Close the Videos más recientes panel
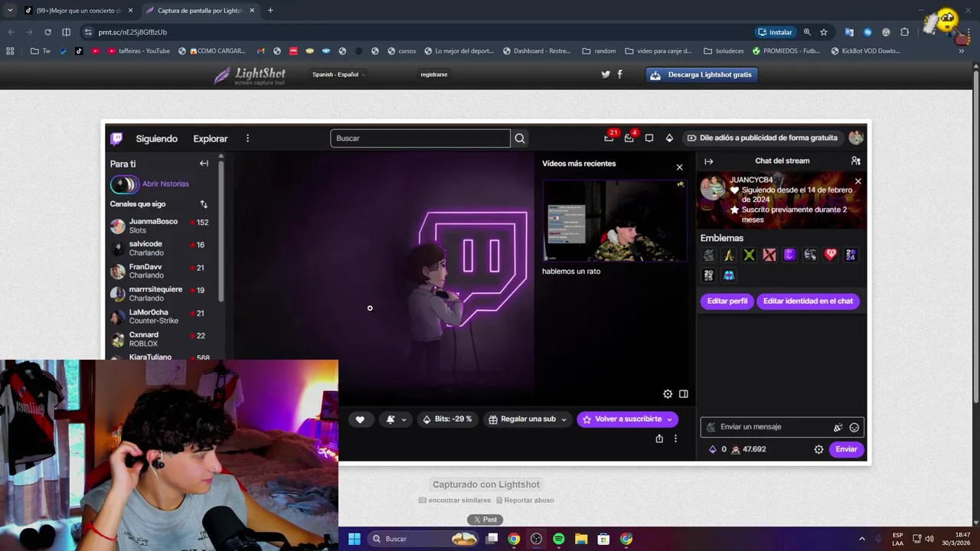980x551 pixels. pyautogui.click(x=679, y=167)
